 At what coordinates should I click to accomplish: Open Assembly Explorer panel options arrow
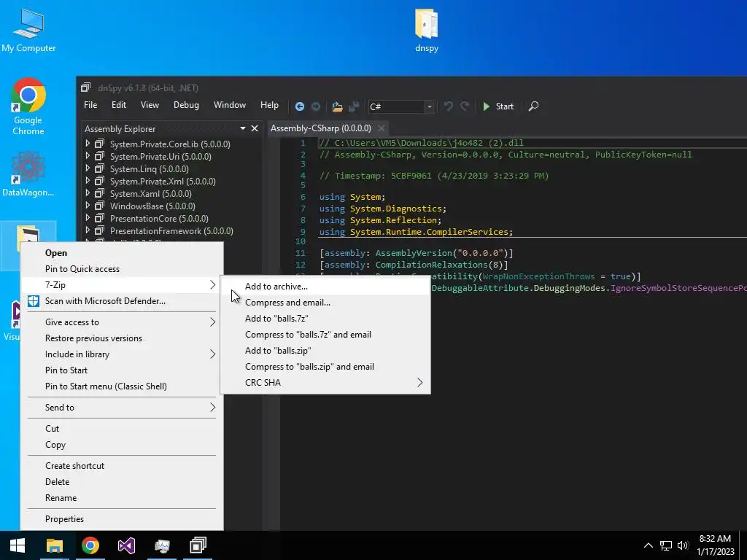point(242,128)
